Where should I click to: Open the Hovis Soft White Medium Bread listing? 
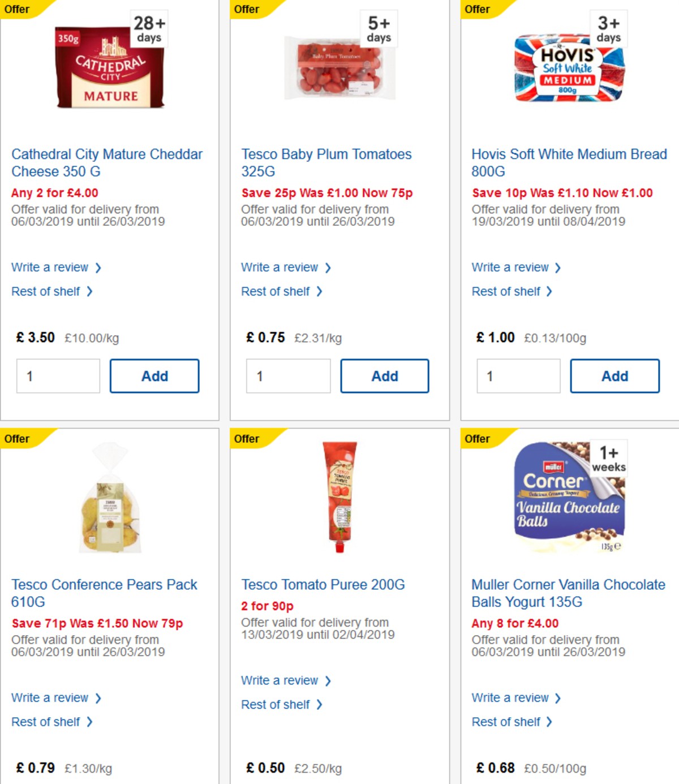pyautogui.click(x=569, y=162)
